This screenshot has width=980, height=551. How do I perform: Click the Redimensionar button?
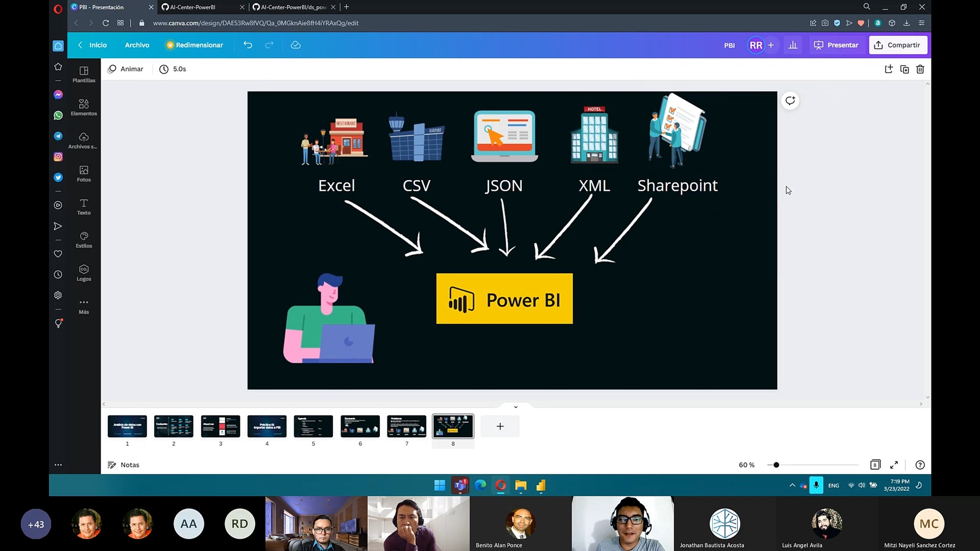click(x=195, y=45)
